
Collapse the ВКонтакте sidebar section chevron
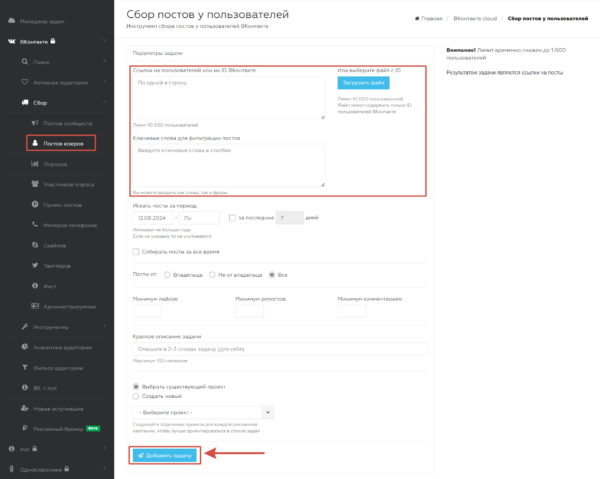click(x=104, y=41)
